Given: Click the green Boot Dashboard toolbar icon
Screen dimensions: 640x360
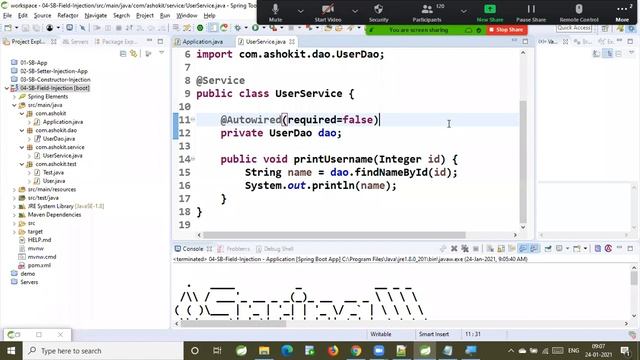Looking at the screenshot, I should pyautogui.click(x=200, y=28).
